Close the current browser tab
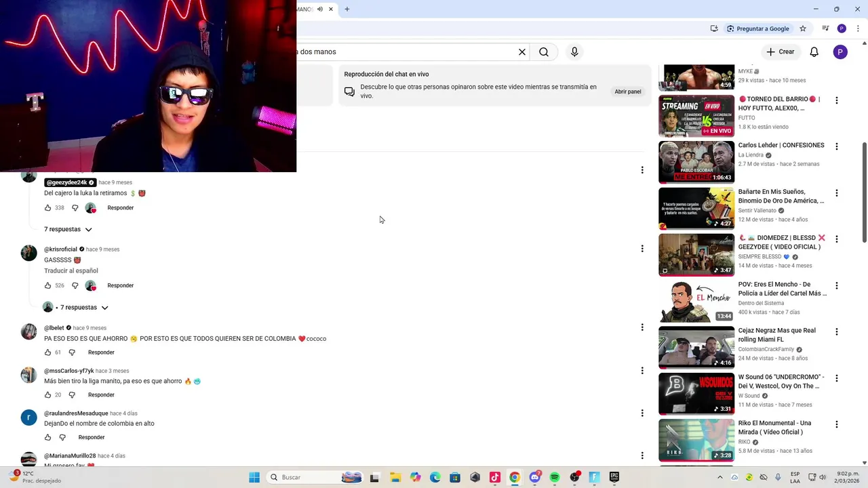 pyautogui.click(x=331, y=9)
